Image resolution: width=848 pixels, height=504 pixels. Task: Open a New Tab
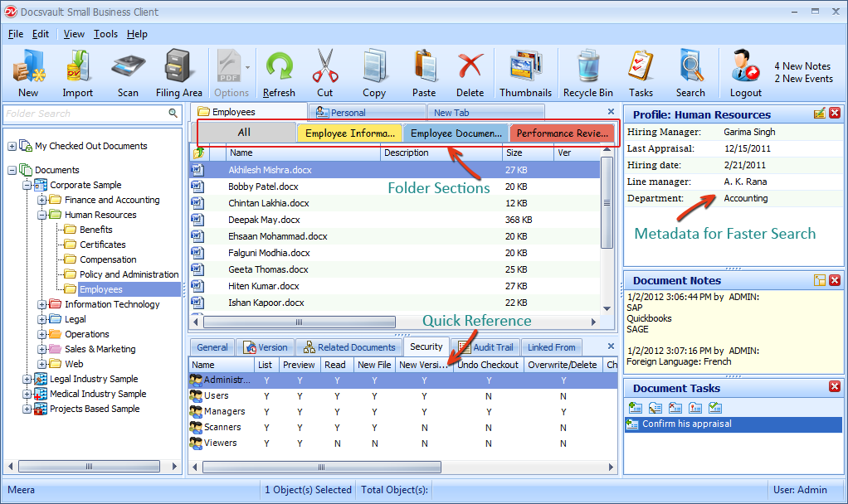485,113
